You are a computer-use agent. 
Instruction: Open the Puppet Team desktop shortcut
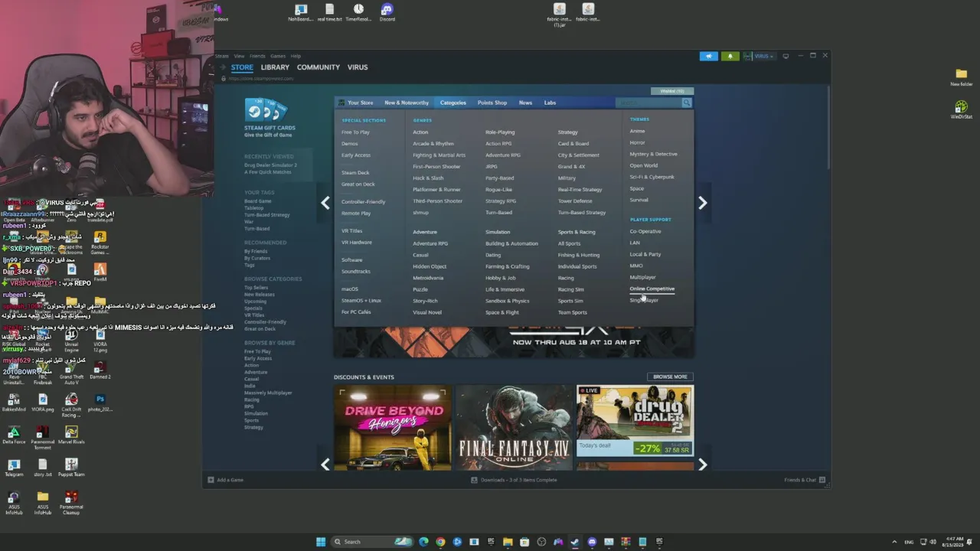click(71, 467)
